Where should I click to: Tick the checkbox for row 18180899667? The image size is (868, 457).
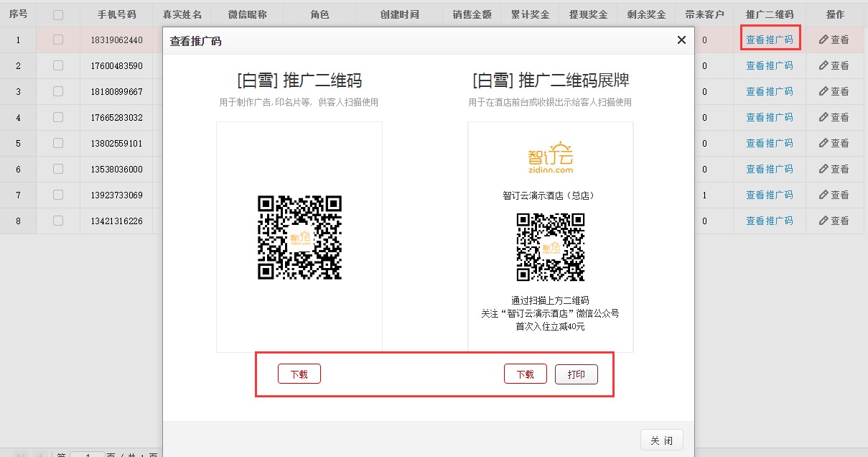coord(58,92)
